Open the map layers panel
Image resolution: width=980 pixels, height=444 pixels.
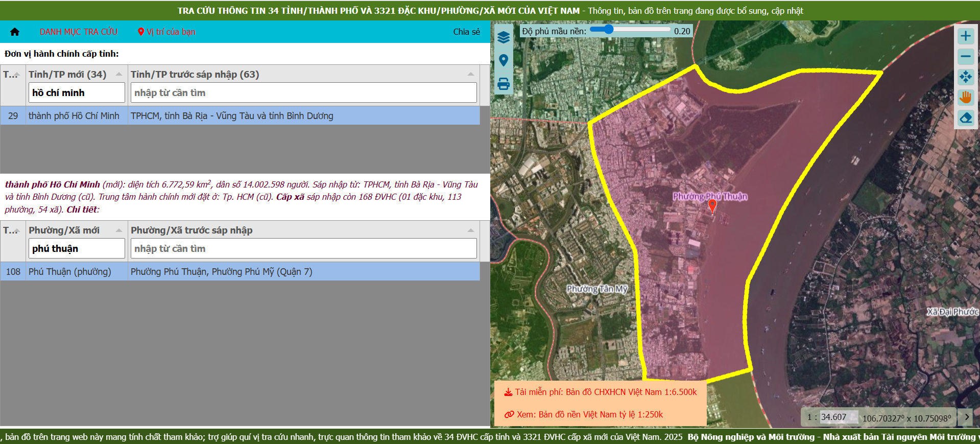504,37
